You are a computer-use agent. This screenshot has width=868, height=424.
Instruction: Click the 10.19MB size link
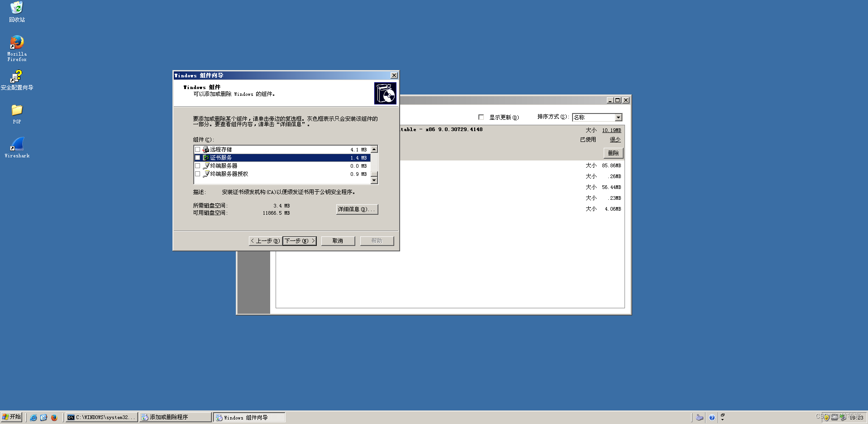611,130
